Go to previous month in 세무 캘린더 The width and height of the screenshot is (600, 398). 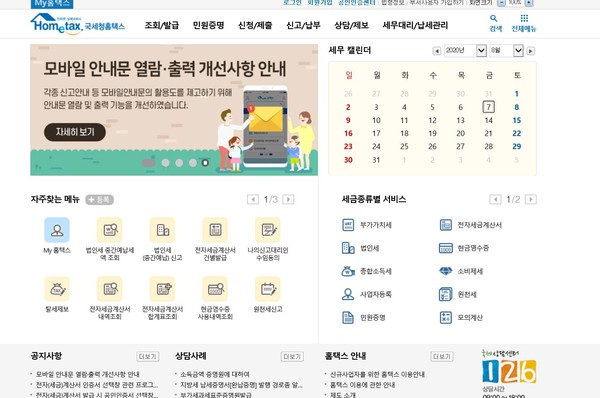click(x=436, y=51)
